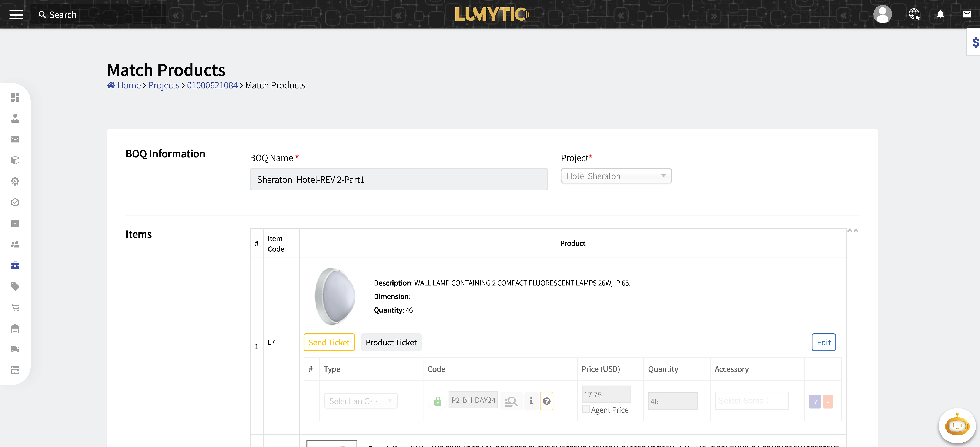Click the question mark help icon

(x=546, y=401)
